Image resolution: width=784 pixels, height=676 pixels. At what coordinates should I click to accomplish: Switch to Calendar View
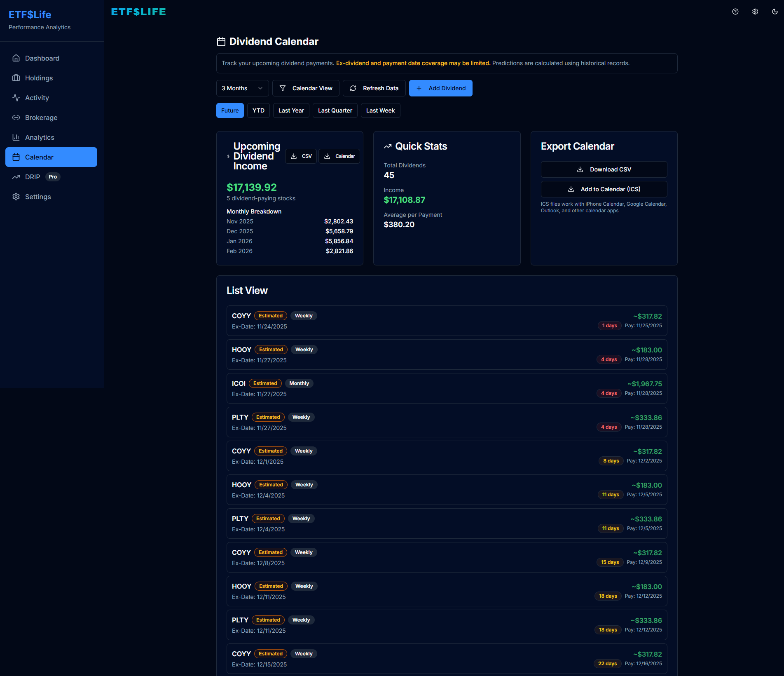tap(306, 88)
